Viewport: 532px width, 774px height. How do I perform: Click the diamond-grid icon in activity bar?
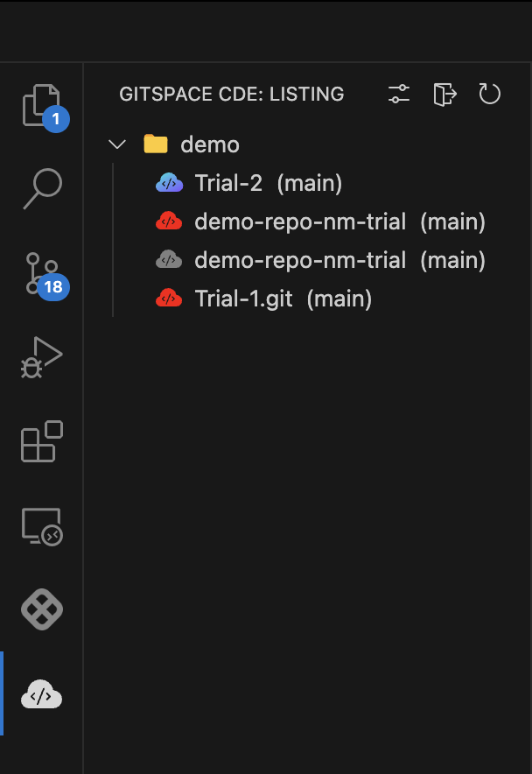tap(42, 609)
